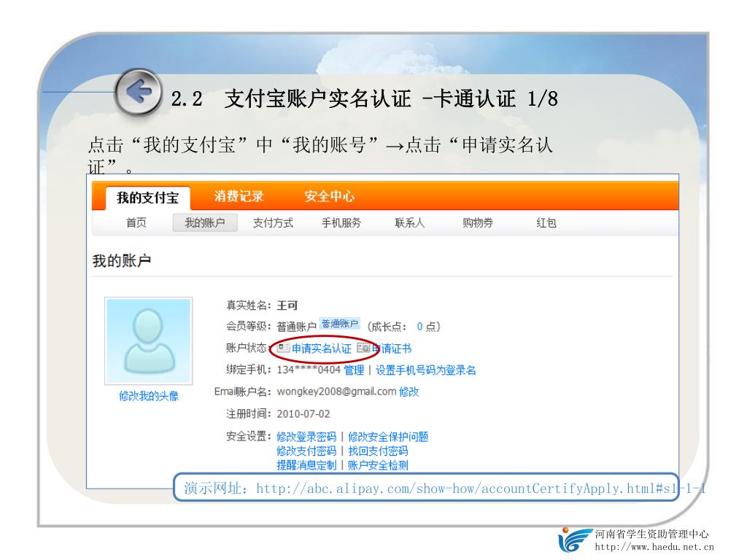Click the www.haedu.net.cn footer URL
The height and width of the screenshot is (560, 747).
[x=654, y=547]
